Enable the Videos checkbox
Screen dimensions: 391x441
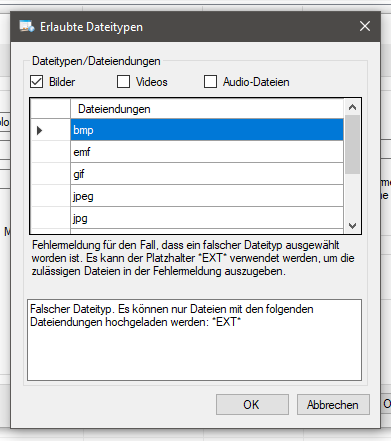(123, 82)
